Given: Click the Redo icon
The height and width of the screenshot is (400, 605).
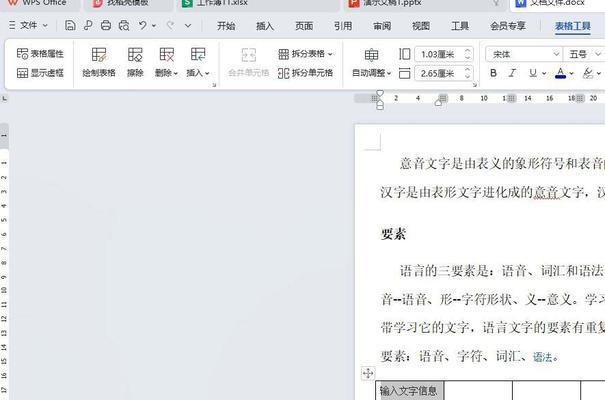Looking at the screenshot, I should [x=170, y=25].
